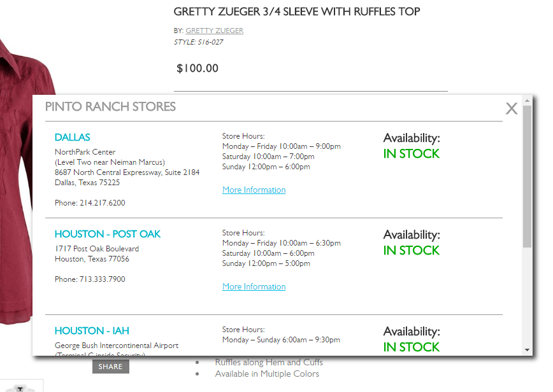Open the Houston - Post Oak store heading
The width and height of the screenshot is (553, 392).
108,234
